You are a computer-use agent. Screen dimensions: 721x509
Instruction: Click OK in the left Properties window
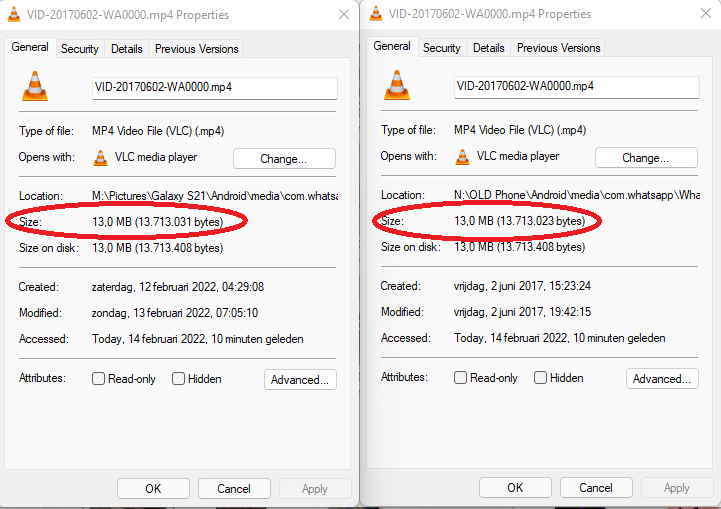coord(153,489)
